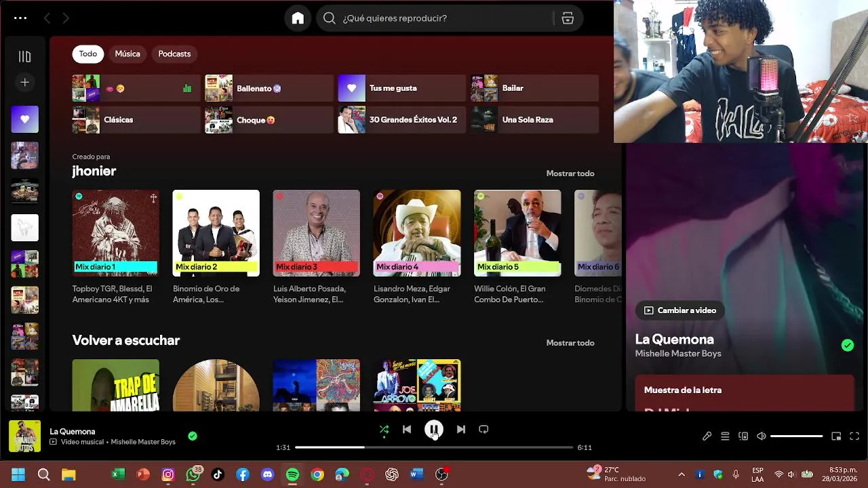The image size is (868, 488).
Task: Open the weather widget showing 27°C
Action: (x=616, y=474)
